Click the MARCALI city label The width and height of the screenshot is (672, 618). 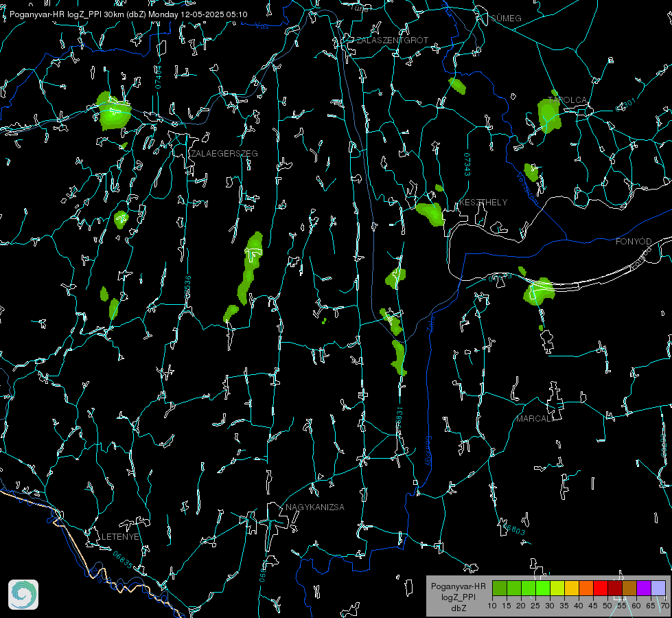point(535,419)
